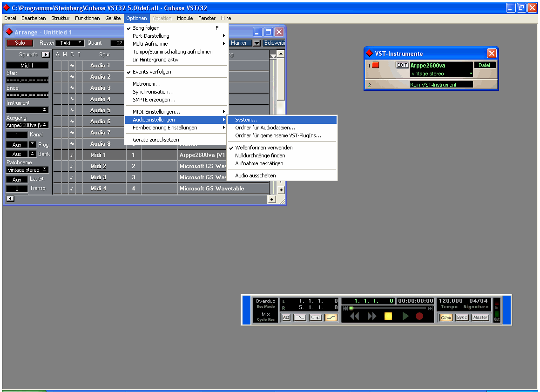
Task: Collapse the Spurinfo panel arrow
Action: (x=46, y=54)
